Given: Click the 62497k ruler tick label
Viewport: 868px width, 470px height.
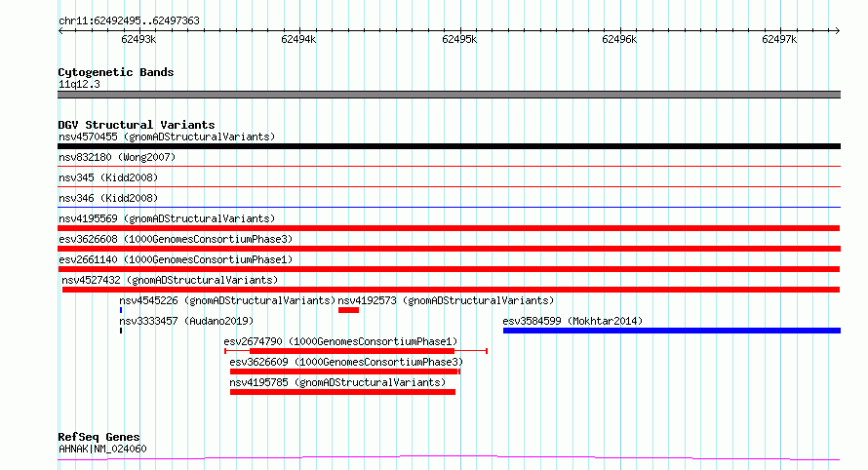Looking at the screenshot, I should coord(779,39).
